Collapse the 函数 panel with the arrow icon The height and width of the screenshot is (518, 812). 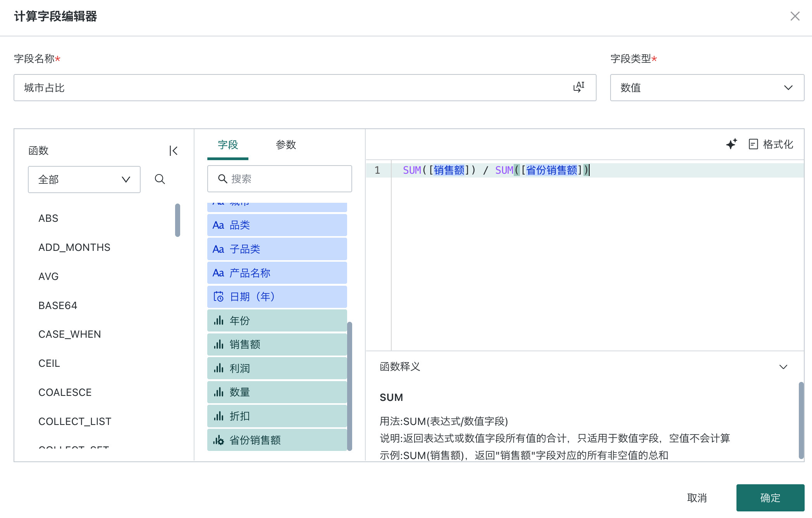point(173,150)
